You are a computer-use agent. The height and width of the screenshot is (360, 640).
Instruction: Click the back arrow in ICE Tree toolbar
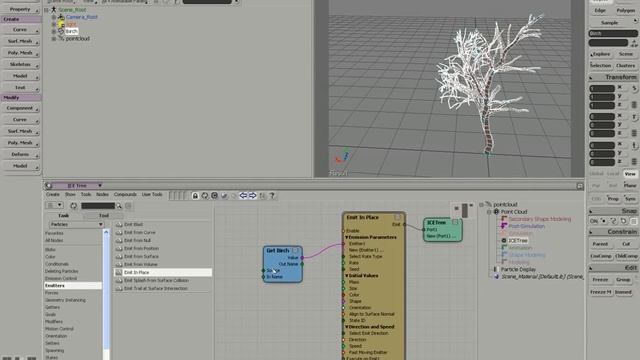243,196
